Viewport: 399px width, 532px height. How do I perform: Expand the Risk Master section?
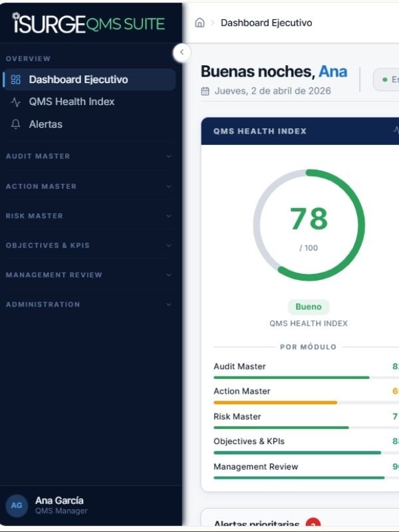[x=88, y=215]
